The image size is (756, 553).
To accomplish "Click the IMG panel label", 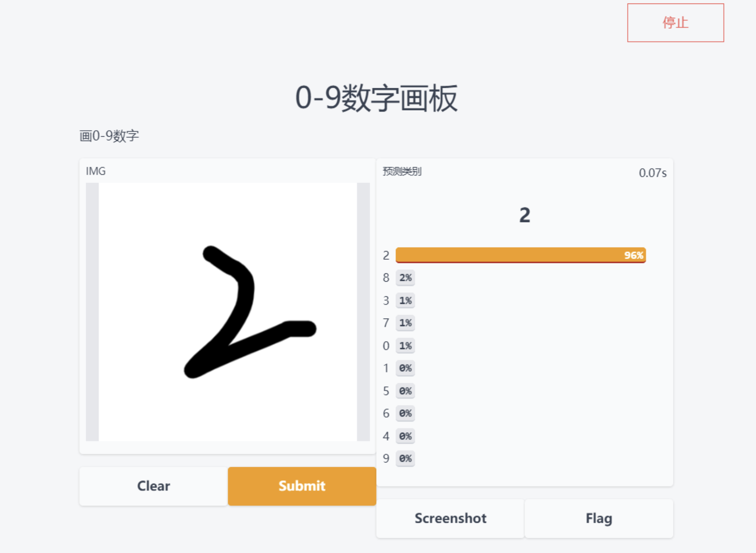I will click(x=96, y=171).
